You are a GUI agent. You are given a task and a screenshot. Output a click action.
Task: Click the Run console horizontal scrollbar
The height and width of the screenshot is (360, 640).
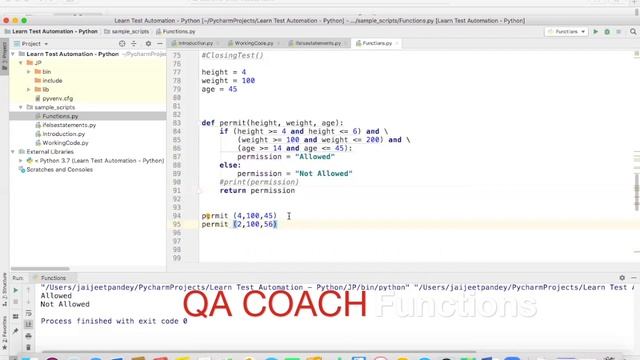click(259, 351)
